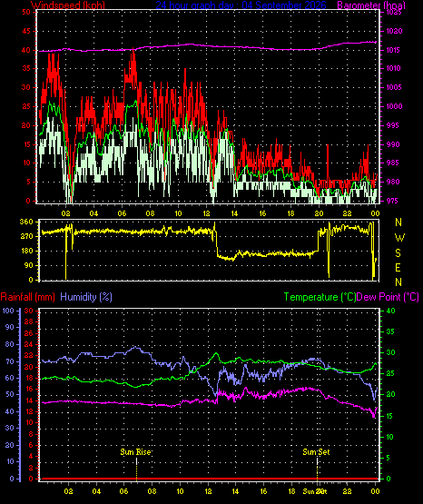Viewport: 423px width, 504px height.
Task: Click the "Barometer (hpa)" title
Action: tap(371, 5)
